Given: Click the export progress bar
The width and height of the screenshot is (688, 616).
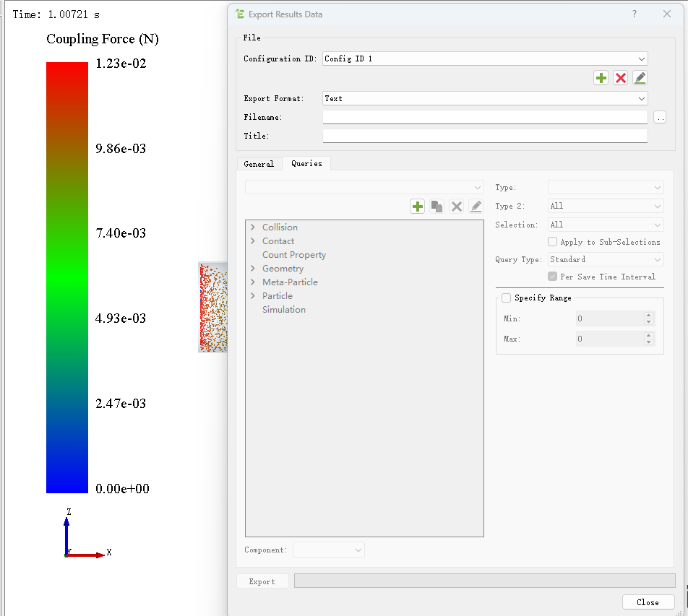Looking at the screenshot, I should coord(484,581).
